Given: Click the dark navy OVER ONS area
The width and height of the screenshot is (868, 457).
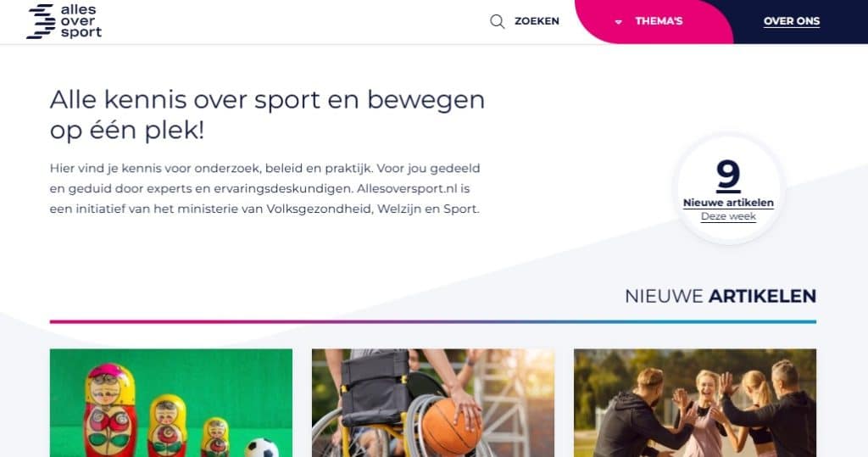Looking at the screenshot, I should pyautogui.click(x=797, y=21).
